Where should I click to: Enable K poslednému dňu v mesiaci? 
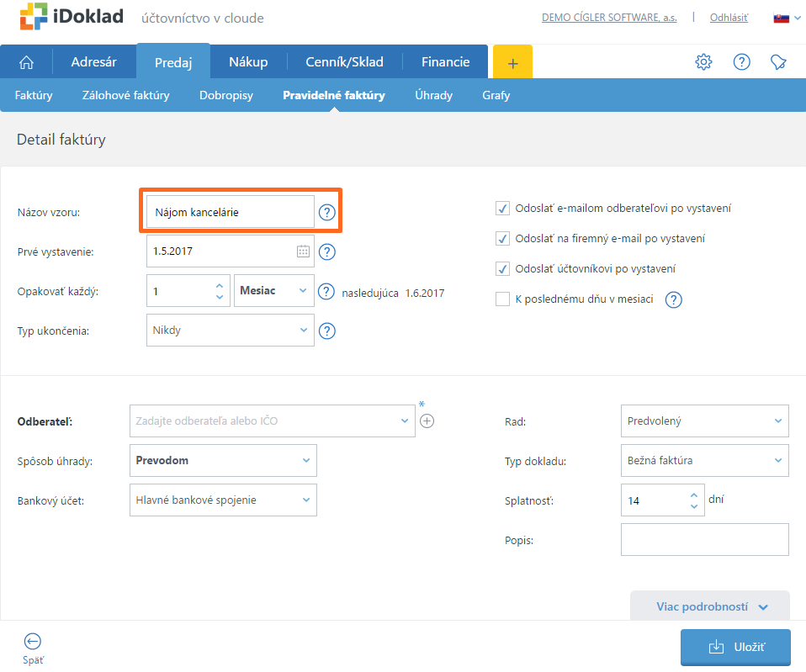click(502, 299)
